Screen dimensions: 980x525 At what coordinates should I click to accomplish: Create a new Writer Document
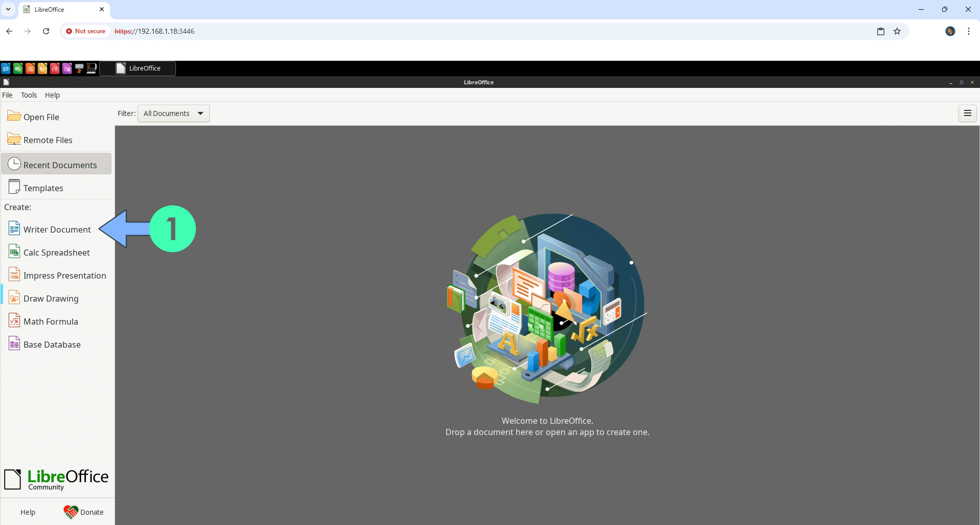click(57, 230)
